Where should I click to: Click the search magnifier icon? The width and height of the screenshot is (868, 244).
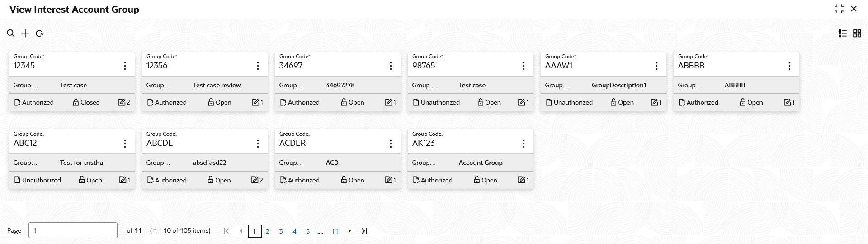pos(11,33)
